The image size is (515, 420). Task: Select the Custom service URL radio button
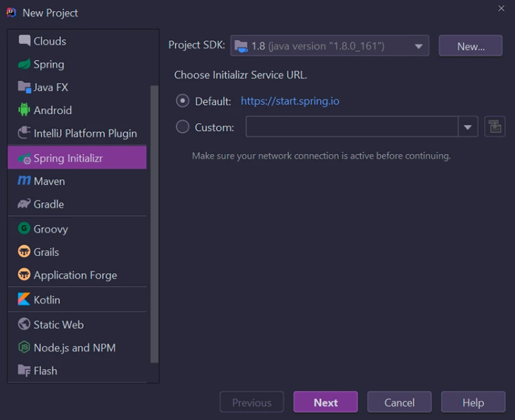[183, 127]
